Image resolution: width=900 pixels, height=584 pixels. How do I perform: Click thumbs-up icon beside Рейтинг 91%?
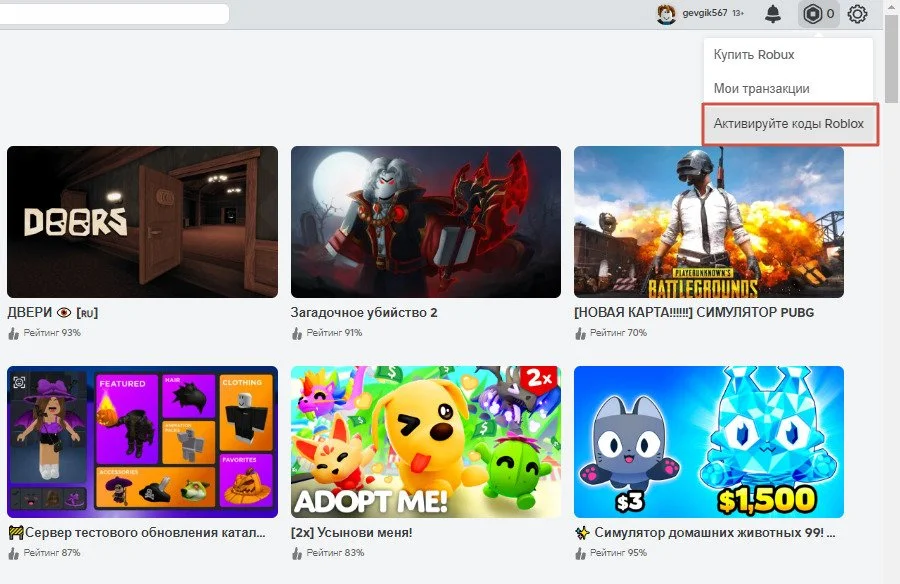297,333
